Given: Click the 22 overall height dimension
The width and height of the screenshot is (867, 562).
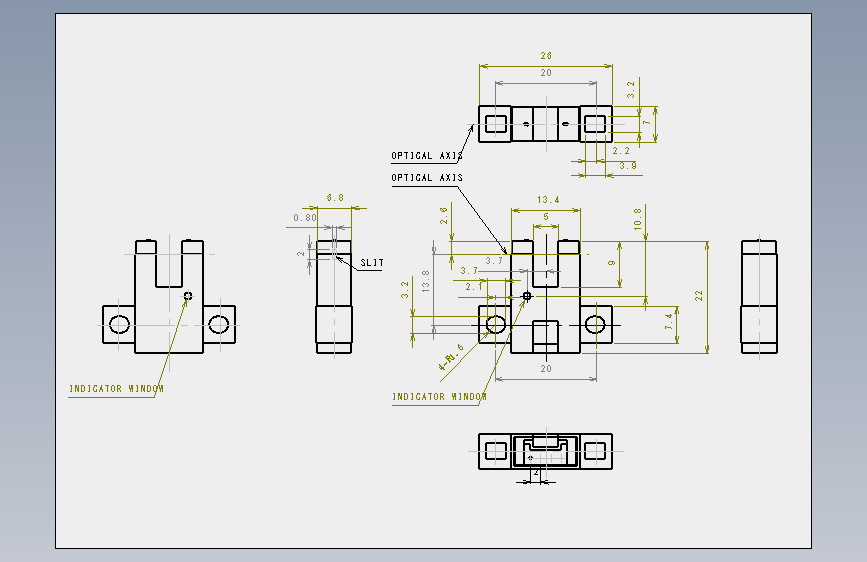Looking at the screenshot, I should tap(699, 296).
